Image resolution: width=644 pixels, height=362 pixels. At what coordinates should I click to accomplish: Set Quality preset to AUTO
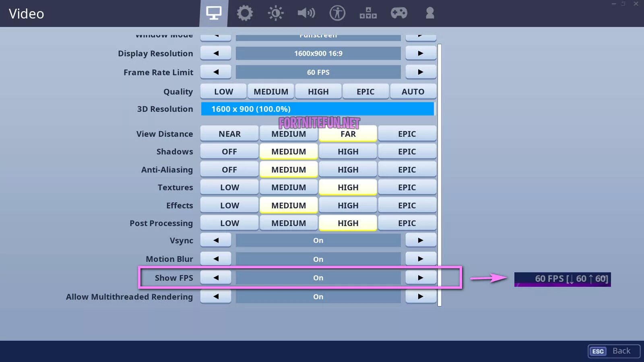(413, 91)
